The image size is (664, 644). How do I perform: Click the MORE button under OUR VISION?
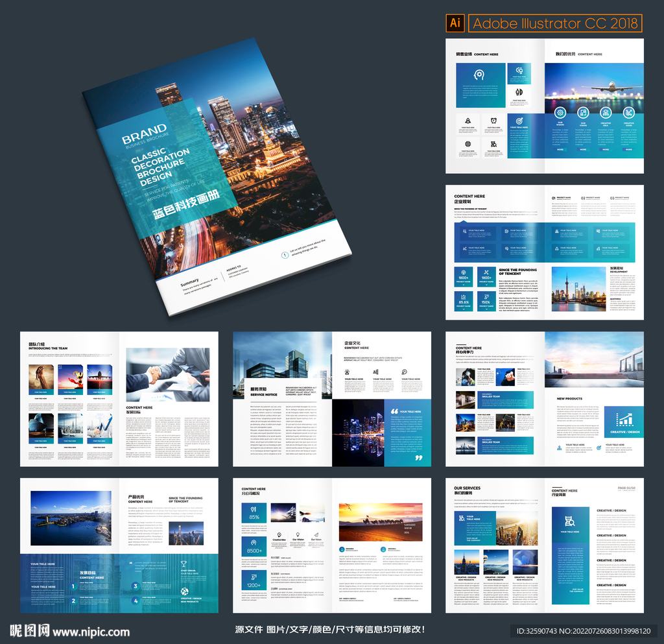point(583,149)
